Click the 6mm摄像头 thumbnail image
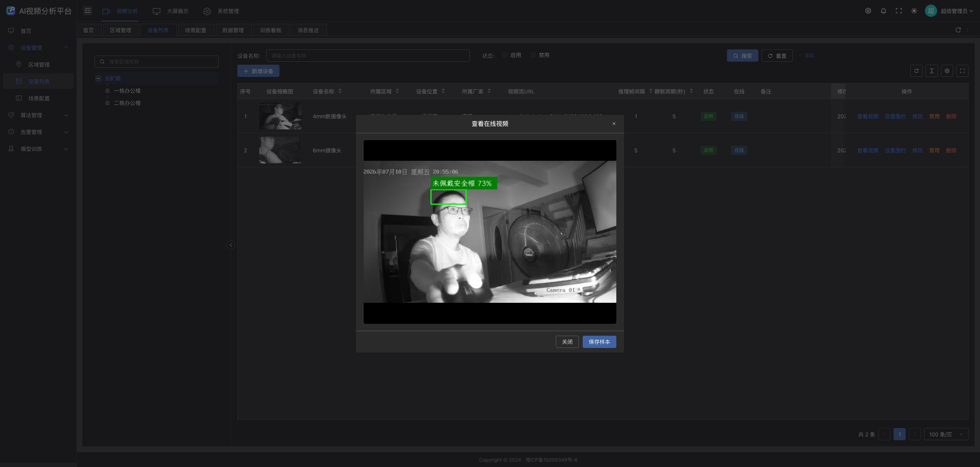This screenshot has height=467, width=980. 280,150
